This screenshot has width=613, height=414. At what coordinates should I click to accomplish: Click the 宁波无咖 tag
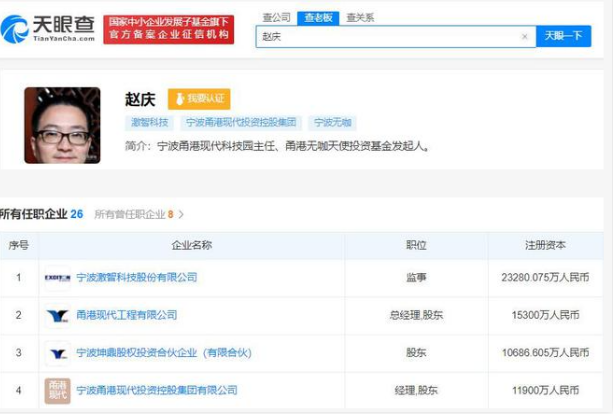[x=332, y=122]
